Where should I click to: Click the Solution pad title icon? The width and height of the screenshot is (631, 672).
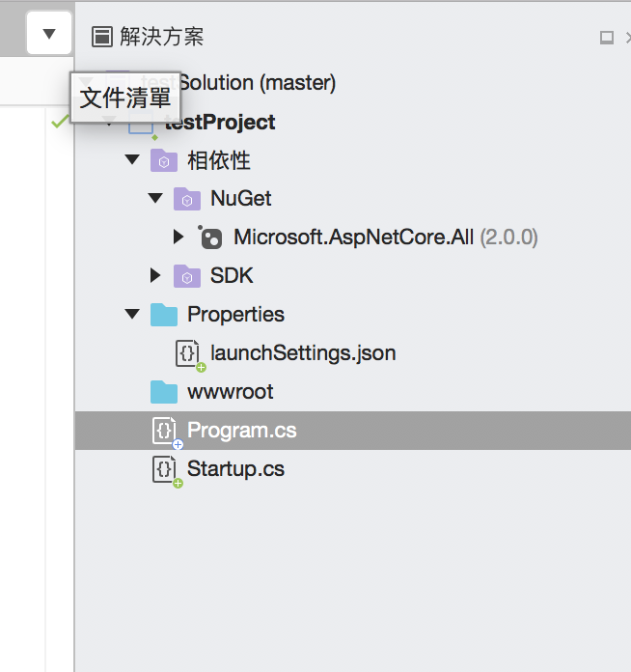[x=101, y=37]
